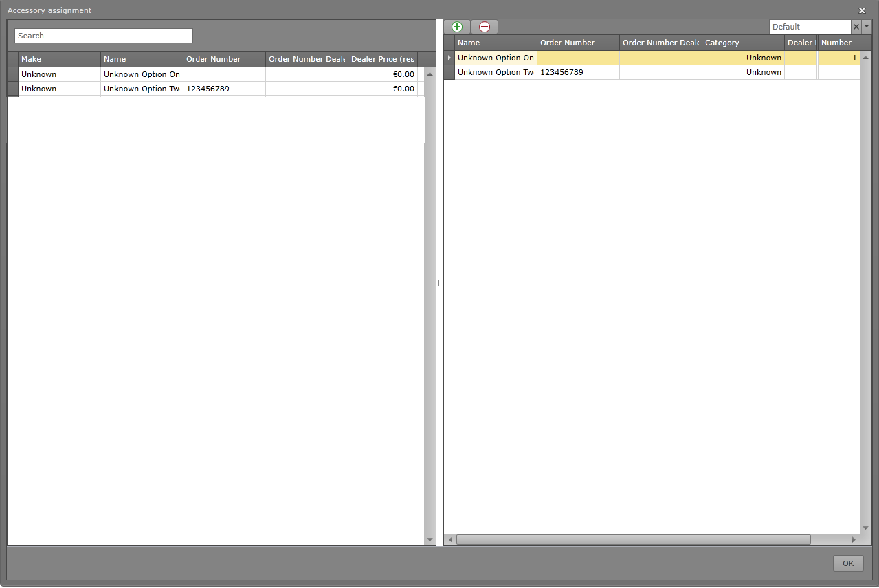The height and width of the screenshot is (588, 879).
Task: Click row indicator arrow of highlighted right row
Action: 449,58
